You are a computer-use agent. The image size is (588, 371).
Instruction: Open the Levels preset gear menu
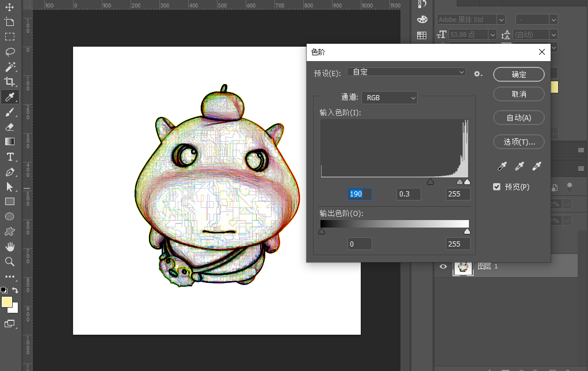coord(478,74)
